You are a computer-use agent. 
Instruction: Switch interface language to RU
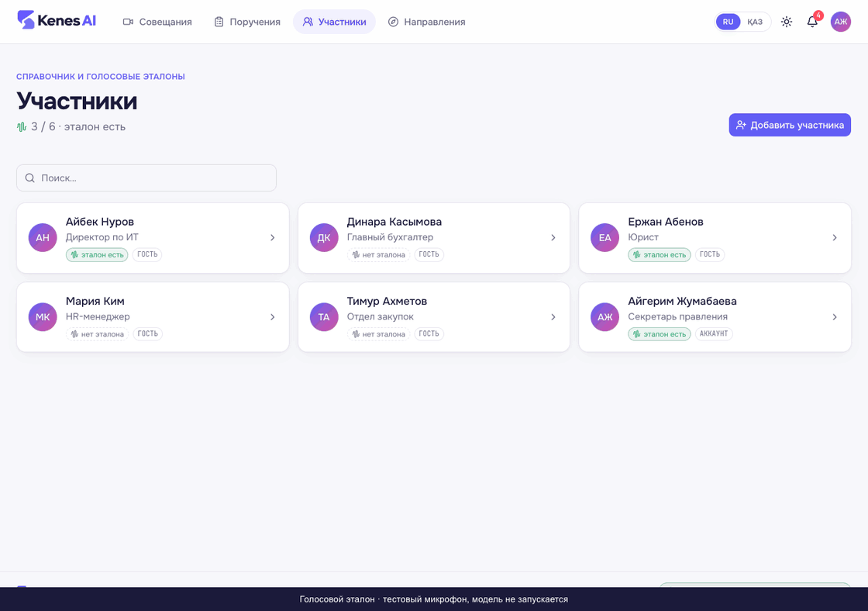(x=728, y=22)
